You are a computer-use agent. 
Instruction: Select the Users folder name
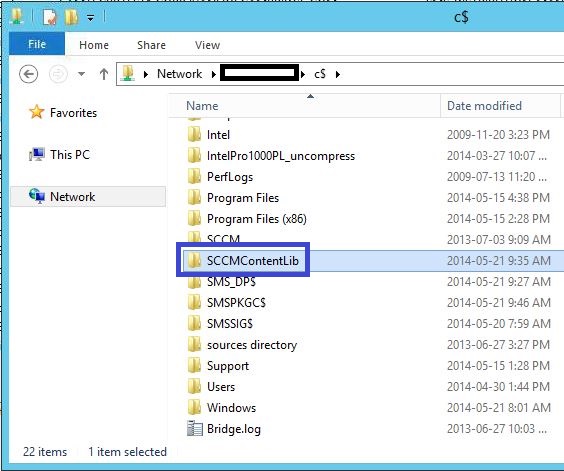tap(221, 387)
